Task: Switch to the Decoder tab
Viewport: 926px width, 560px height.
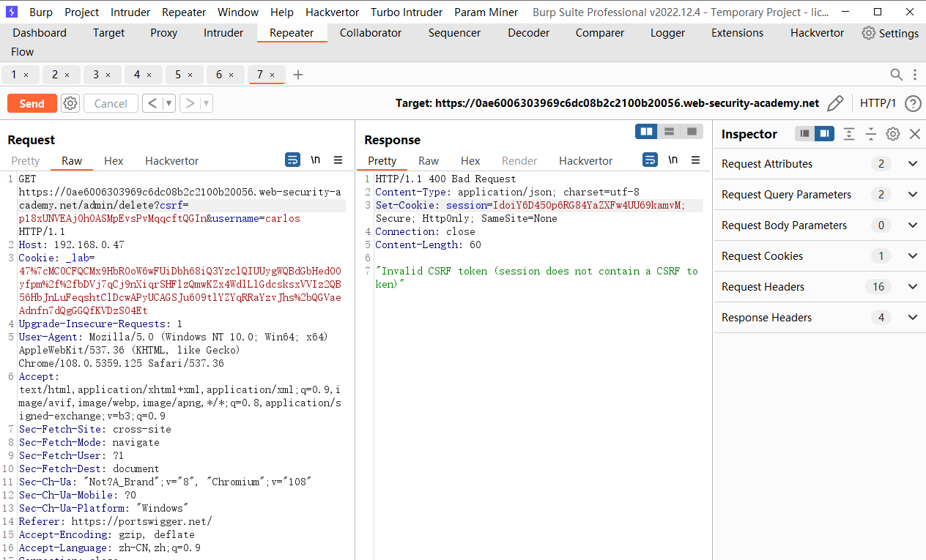Action: pos(528,33)
